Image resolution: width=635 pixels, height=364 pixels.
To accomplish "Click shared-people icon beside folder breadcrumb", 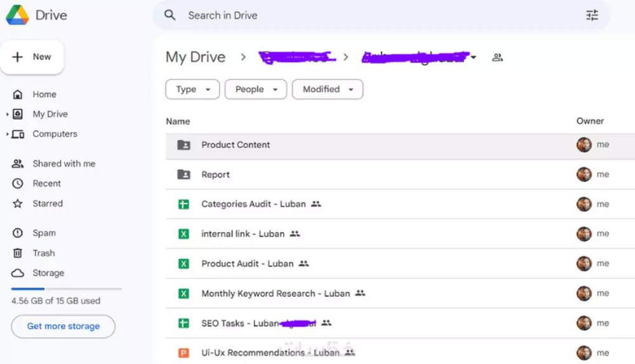I will pyautogui.click(x=498, y=58).
